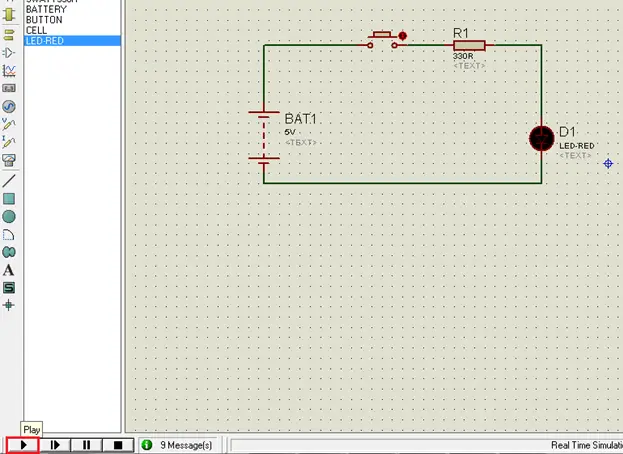Select the 2D Markers tool

click(x=9, y=305)
